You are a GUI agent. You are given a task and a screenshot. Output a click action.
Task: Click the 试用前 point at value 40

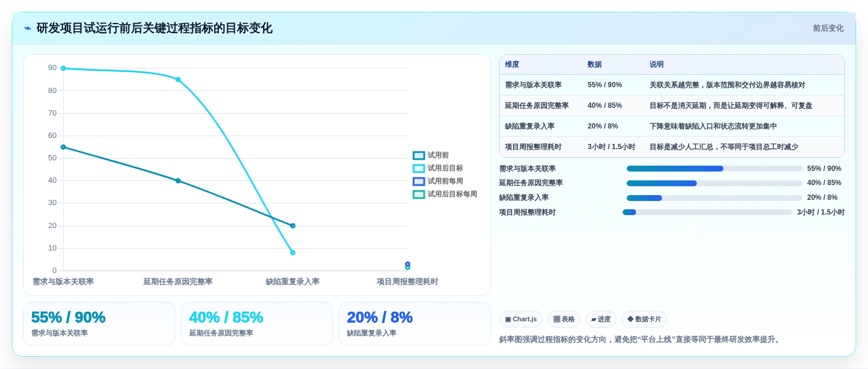pyautogui.click(x=178, y=181)
